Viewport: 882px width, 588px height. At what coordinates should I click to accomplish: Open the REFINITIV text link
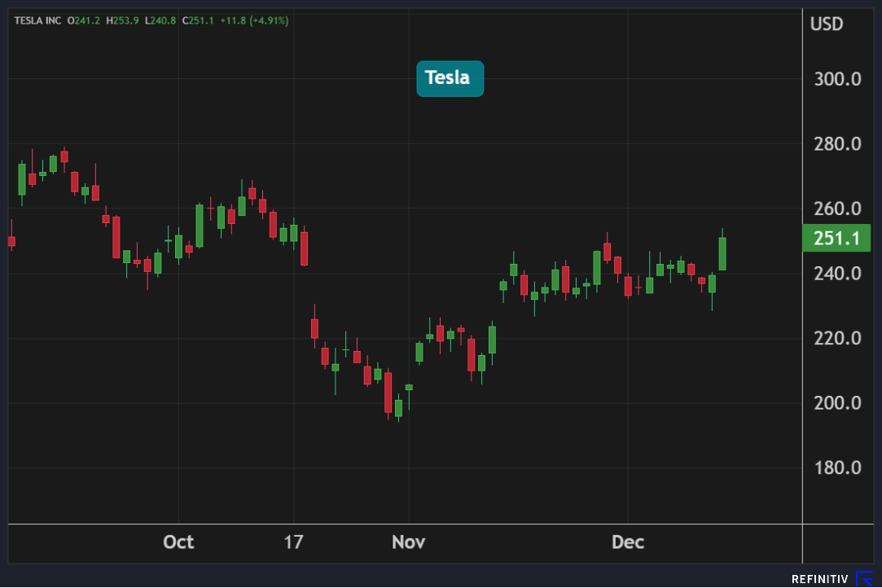(820, 579)
